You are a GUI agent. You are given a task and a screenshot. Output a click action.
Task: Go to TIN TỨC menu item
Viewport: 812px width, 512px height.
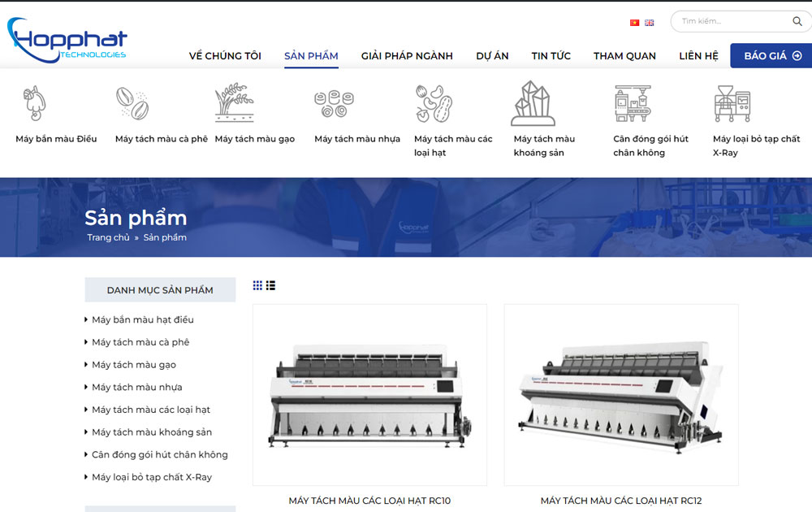pyautogui.click(x=551, y=56)
